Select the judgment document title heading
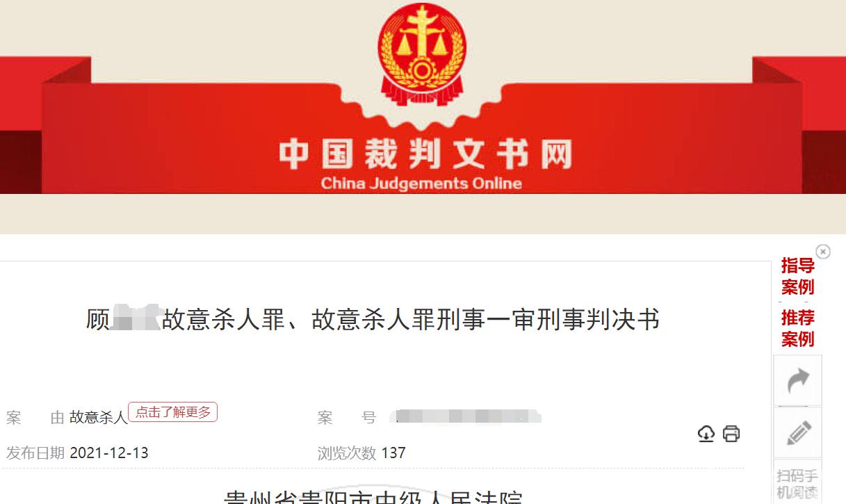 coord(373,320)
